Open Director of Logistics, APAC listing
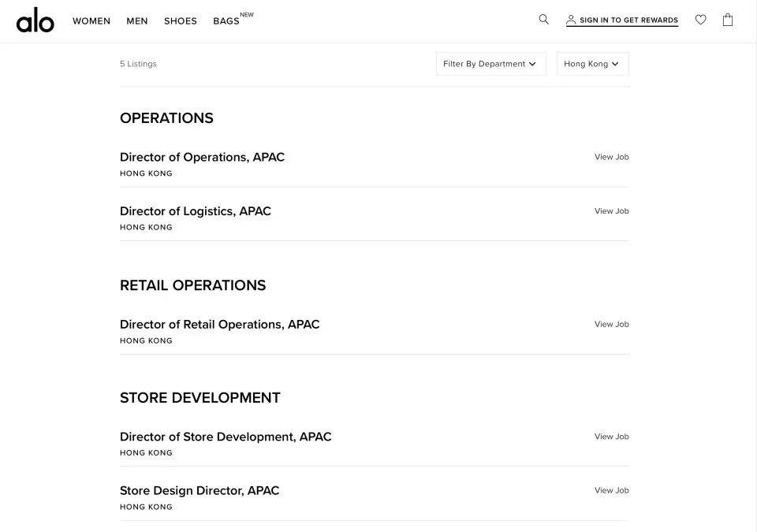The image size is (757, 532). click(196, 211)
